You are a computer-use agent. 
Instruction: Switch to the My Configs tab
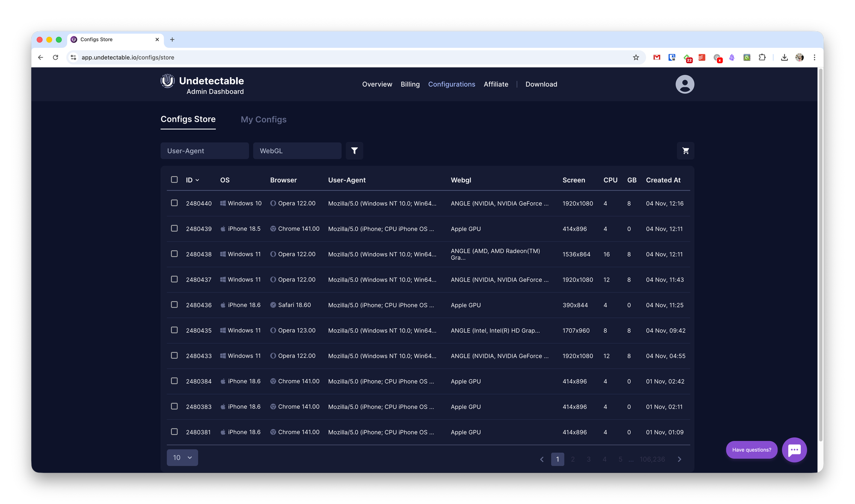(x=263, y=120)
